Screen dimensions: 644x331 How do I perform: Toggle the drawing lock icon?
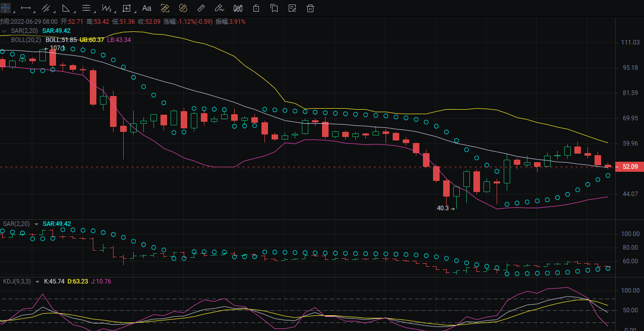pos(256,8)
